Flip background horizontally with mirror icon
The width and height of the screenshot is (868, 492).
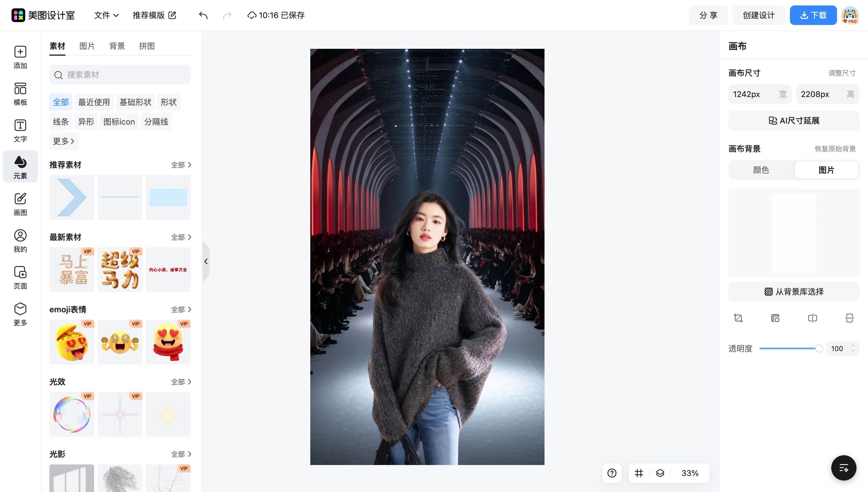pos(813,318)
